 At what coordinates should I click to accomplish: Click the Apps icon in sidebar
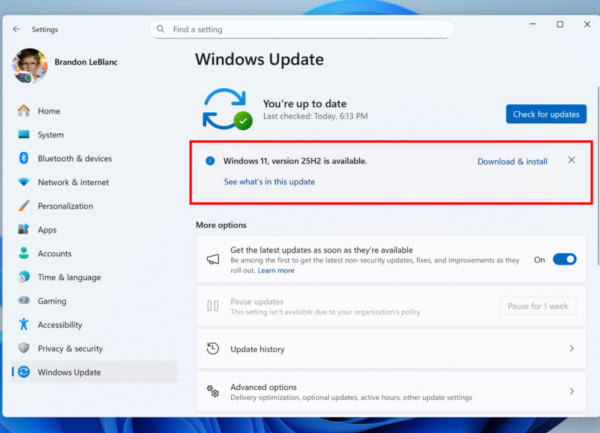point(24,230)
